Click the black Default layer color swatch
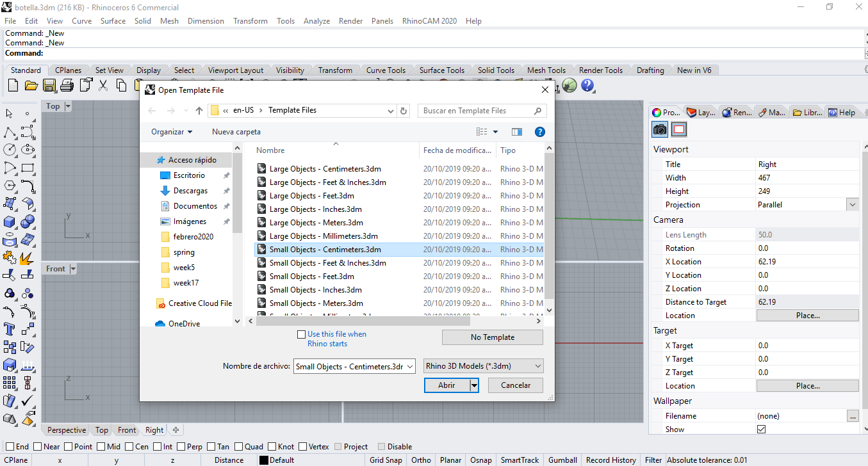Image resolution: width=868 pixels, height=466 pixels. coord(263,460)
